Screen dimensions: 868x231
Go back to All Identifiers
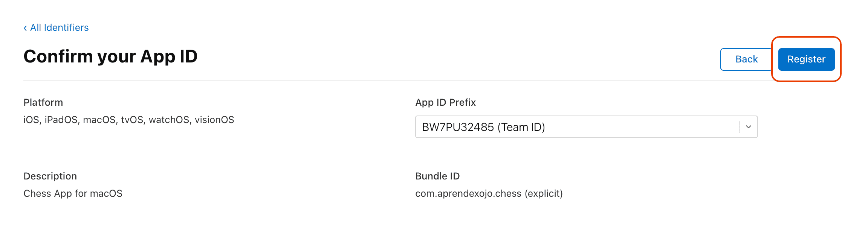pos(59,27)
